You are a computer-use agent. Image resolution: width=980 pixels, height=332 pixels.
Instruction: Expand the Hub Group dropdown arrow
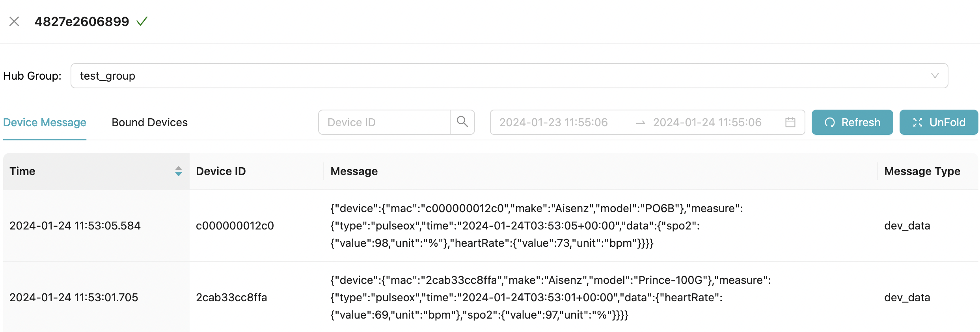tap(935, 76)
